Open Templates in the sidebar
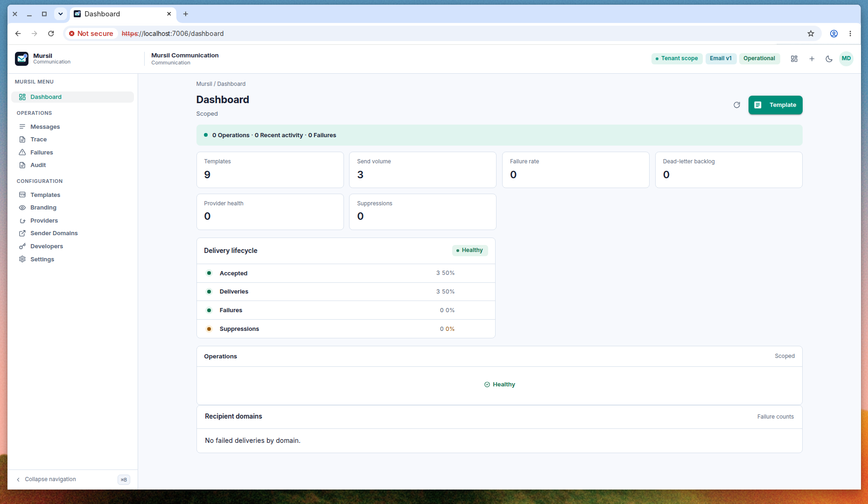 click(72, 195)
